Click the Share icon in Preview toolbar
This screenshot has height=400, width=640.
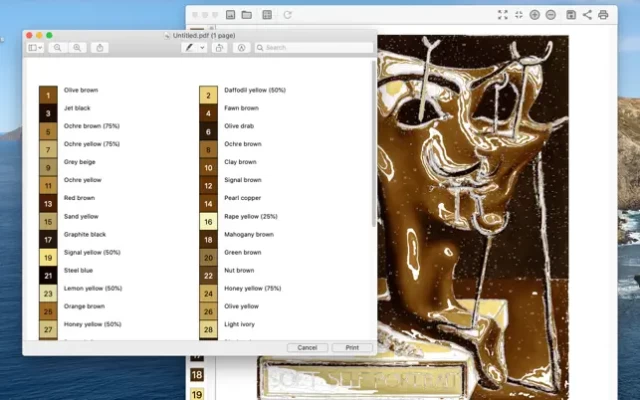100,47
